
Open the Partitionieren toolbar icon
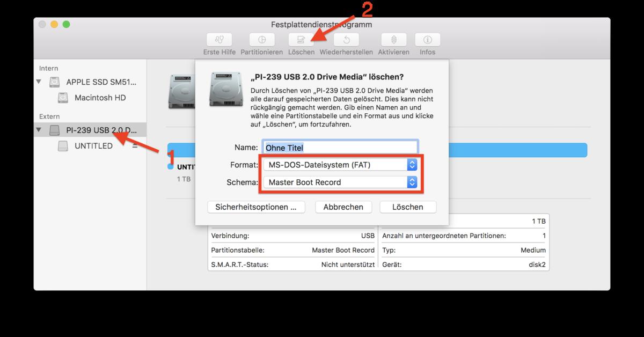tap(261, 40)
